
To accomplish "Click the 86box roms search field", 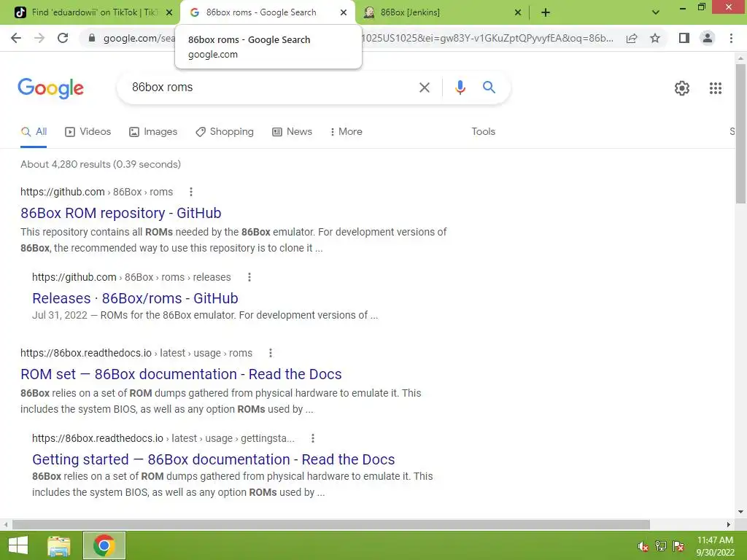I will [x=267, y=87].
